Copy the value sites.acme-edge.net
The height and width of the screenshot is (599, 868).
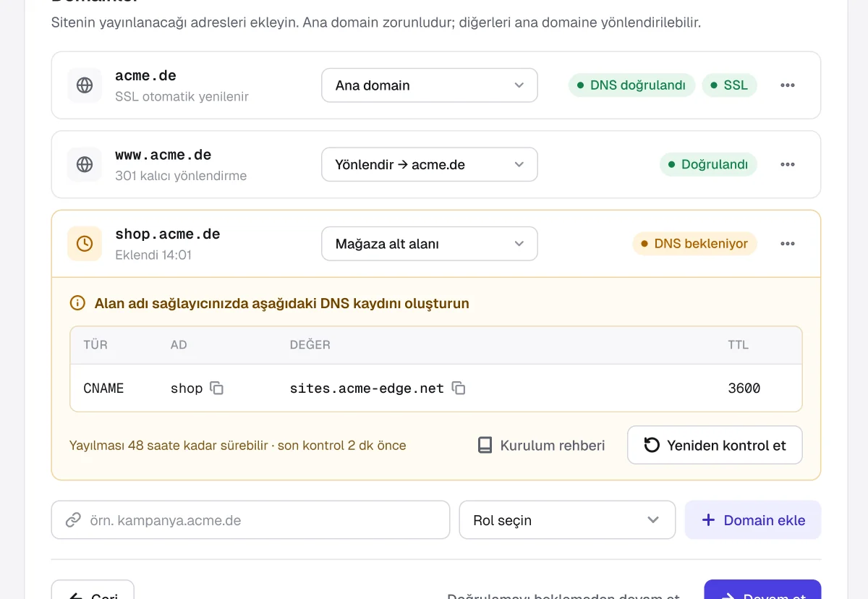(x=459, y=388)
